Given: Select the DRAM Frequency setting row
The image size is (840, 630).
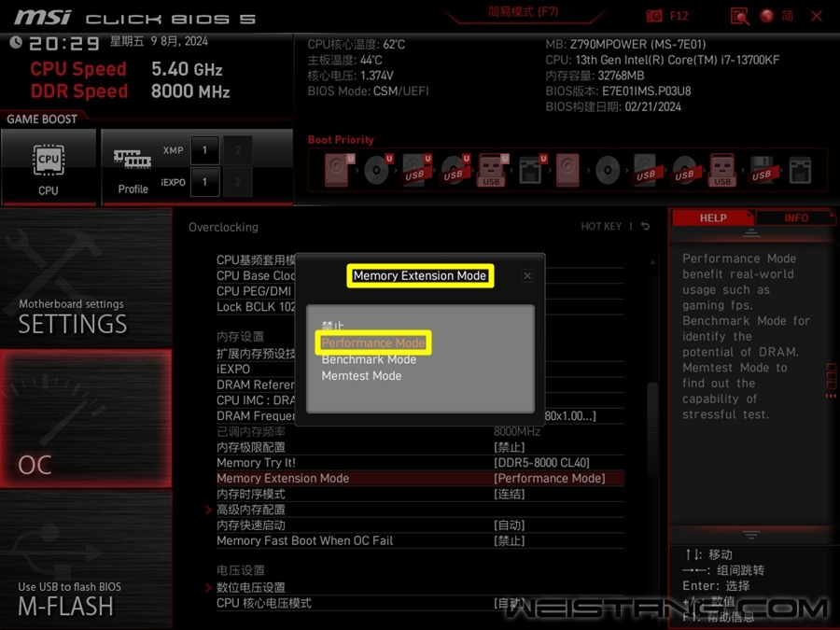Looking at the screenshot, I should coord(256,416).
